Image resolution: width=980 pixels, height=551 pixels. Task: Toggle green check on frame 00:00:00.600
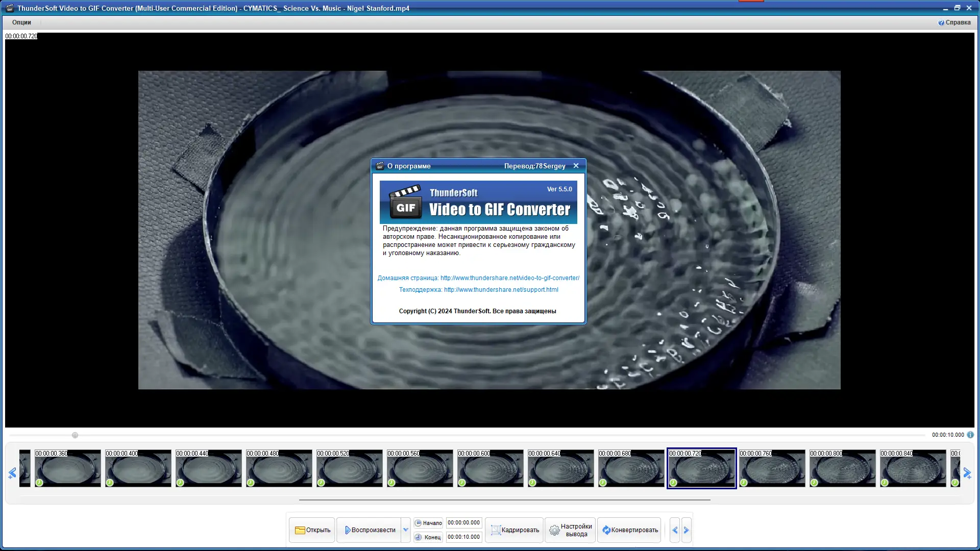[x=462, y=483]
